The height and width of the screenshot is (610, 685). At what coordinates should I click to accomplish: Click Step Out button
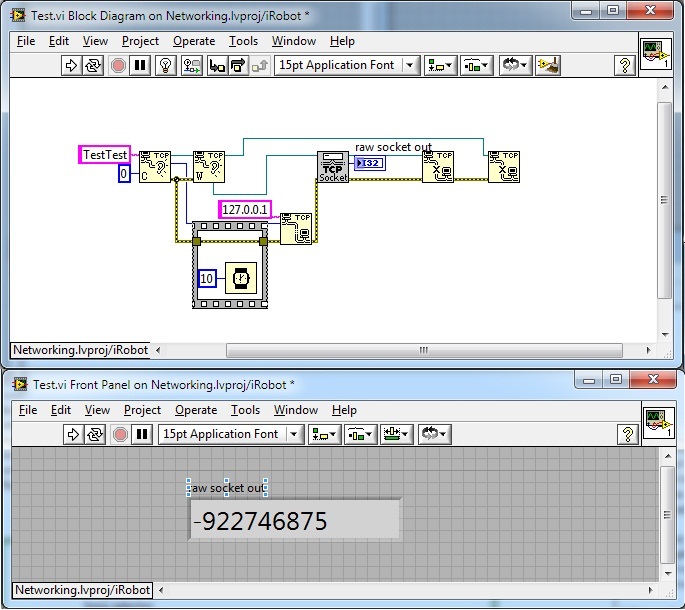click(x=259, y=66)
